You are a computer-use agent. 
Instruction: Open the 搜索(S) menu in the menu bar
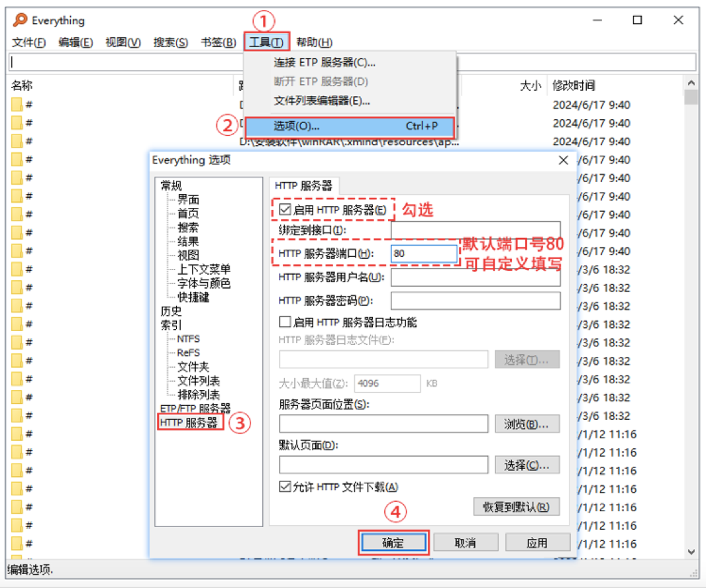coord(171,42)
